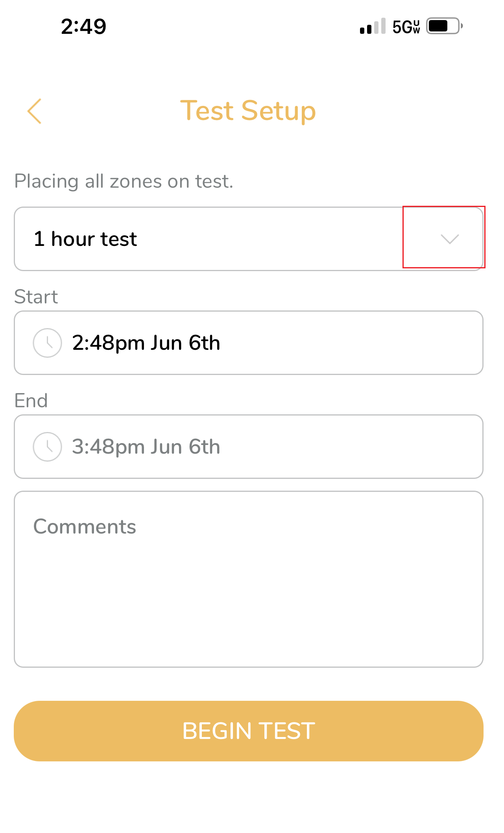Tap the cellular signal bars icon
Screen dimensions: 504x833
click(x=372, y=26)
